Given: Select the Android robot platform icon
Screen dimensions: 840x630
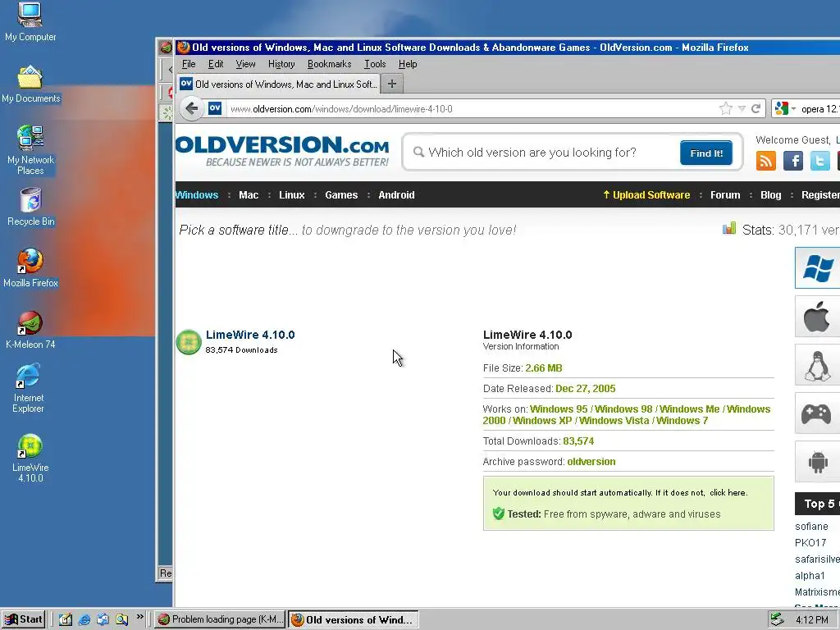Looking at the screenshot, I should (x=818, y=463).
